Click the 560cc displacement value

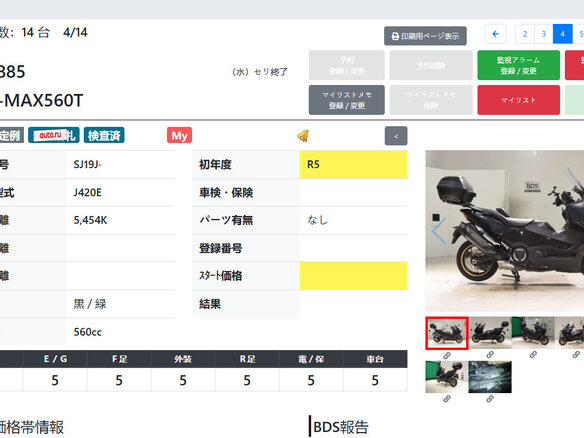point(88,332)
